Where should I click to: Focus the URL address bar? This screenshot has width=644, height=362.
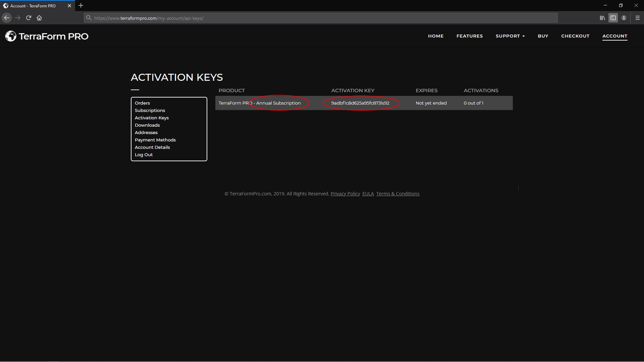tap(321, 18)
